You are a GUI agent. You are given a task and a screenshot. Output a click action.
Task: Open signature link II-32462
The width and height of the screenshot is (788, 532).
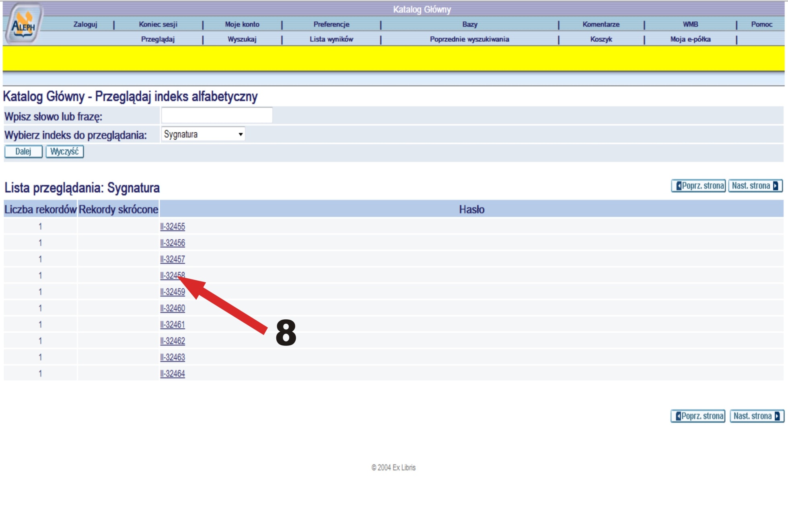pyautogui.click(x=173, y=341)
